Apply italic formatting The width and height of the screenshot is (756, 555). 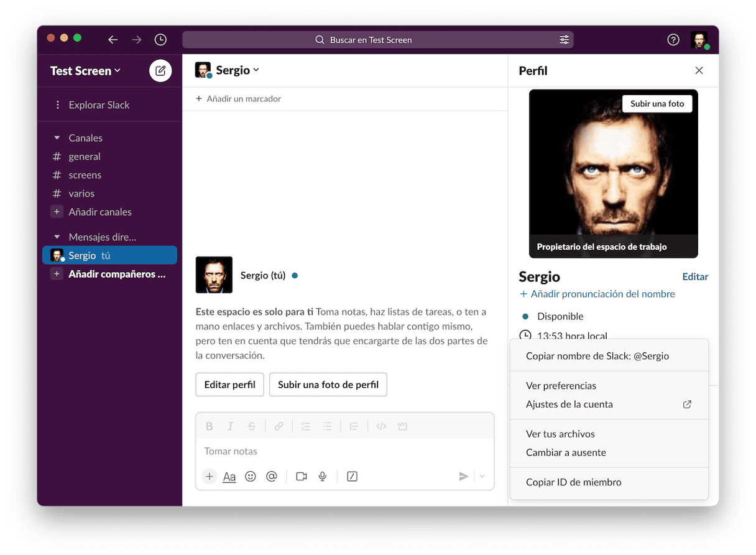pos(231,426)
